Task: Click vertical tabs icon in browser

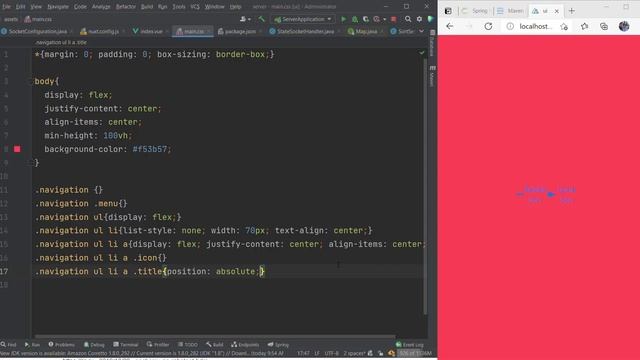Action: (448, 11)
